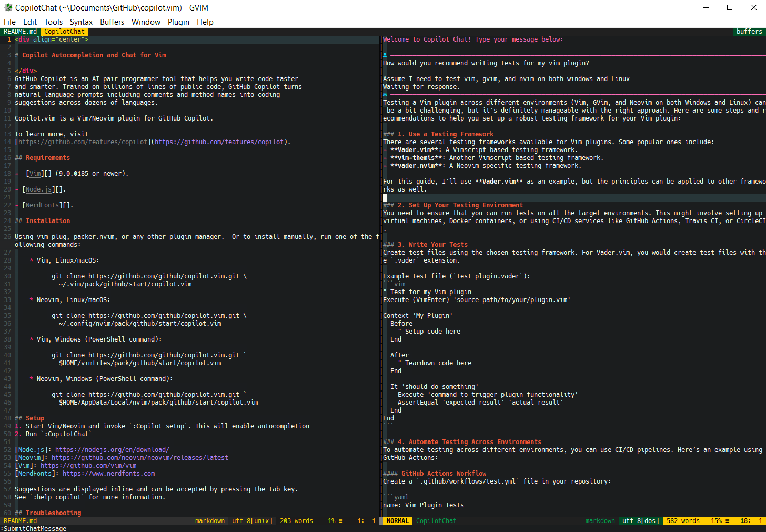
Task: Click the NORMAL mode indicator in statusline
Action: pyautogui.click(x=397, y=521)
